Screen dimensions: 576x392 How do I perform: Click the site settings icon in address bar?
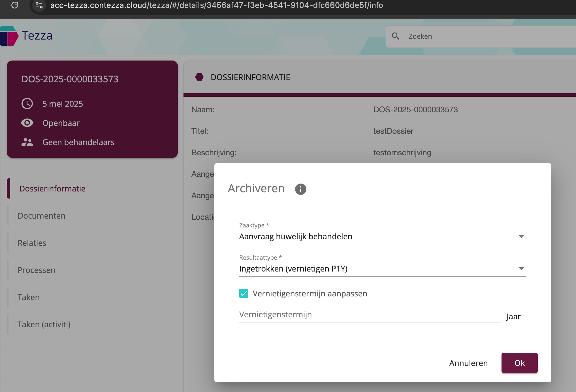pyautogui.click(x=39, y=5)
